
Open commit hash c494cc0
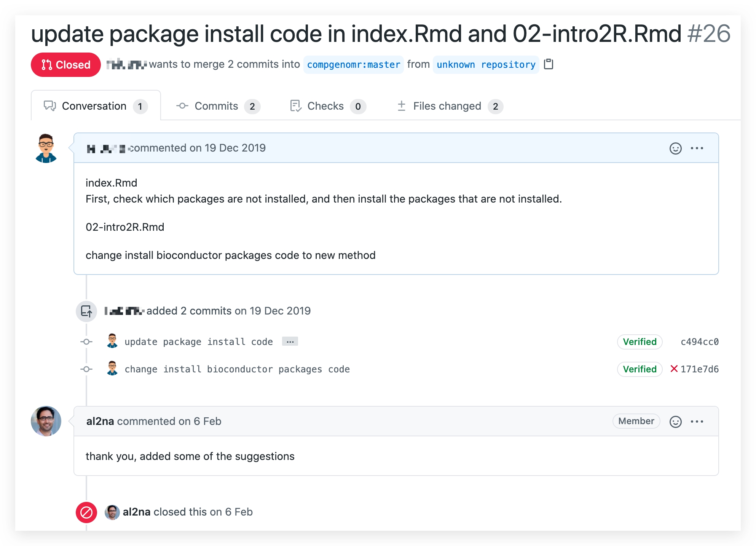pos(699,342)
